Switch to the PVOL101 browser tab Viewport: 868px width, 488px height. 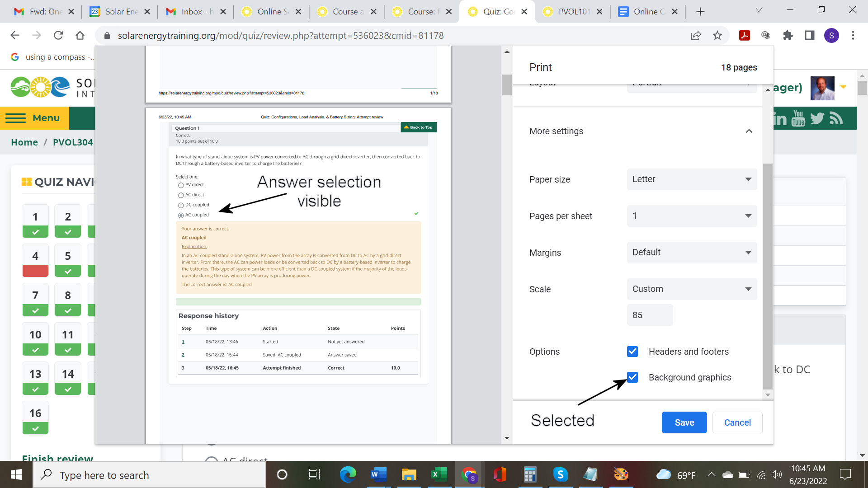[x=573, y=12]
